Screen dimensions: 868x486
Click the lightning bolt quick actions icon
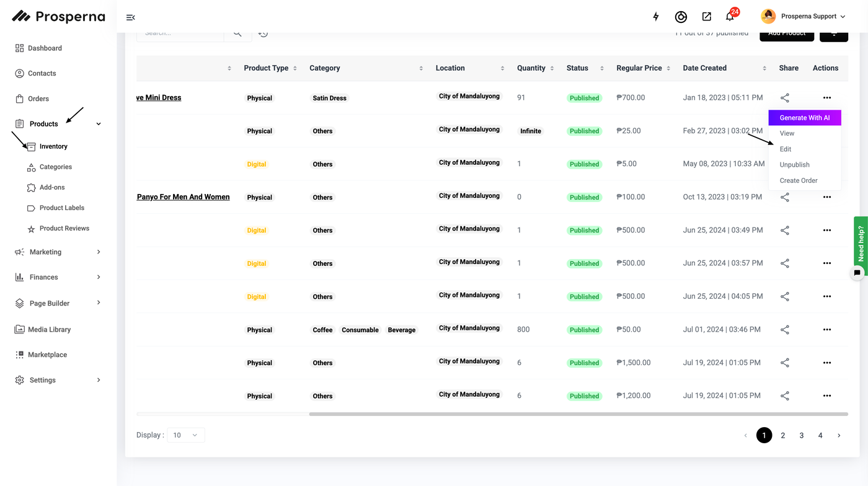(656, 17)
